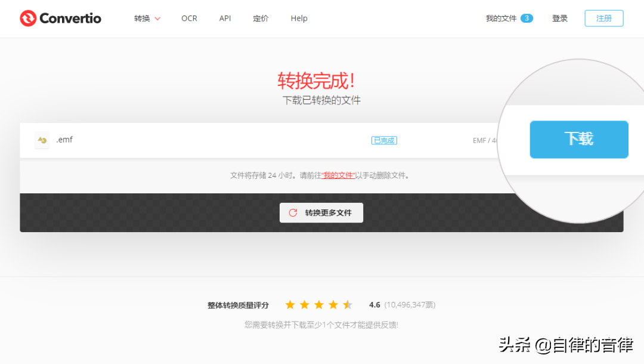644x364 pixels.
Task: Open 我的文件 in header
Action: pos(501,18)
